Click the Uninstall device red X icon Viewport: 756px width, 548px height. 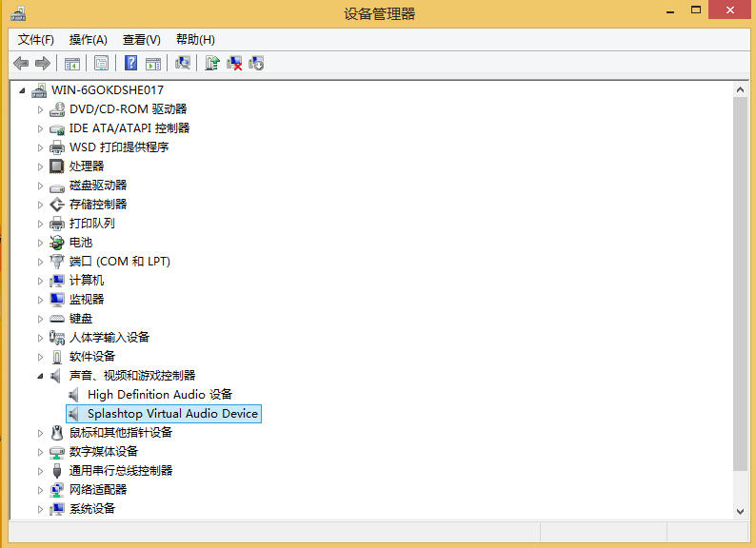234,63
